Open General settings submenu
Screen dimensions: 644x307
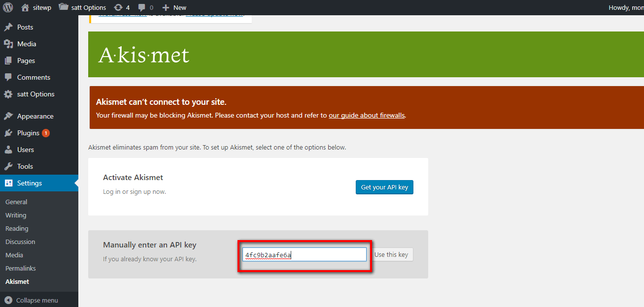tap(16, 202)
